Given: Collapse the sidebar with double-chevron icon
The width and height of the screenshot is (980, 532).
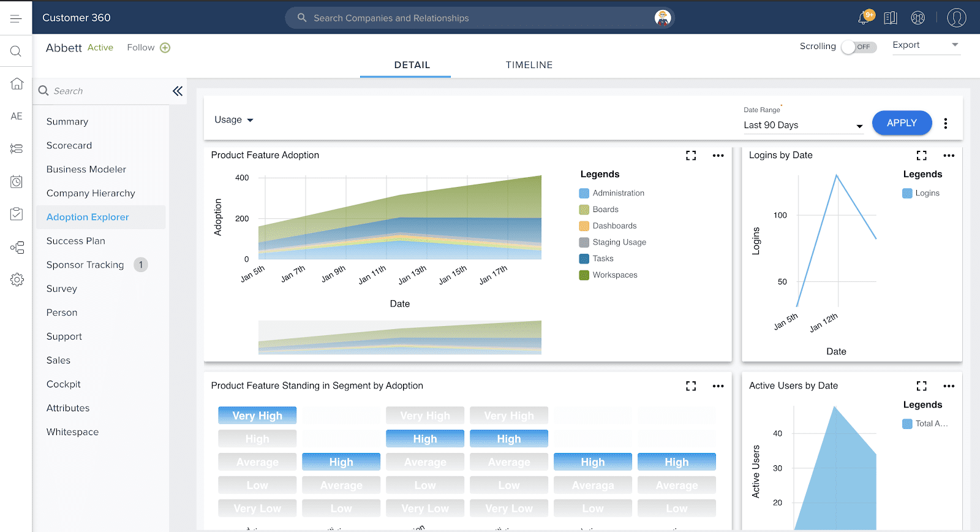Looking at the screenshot, I should click(x=178, y=91).
